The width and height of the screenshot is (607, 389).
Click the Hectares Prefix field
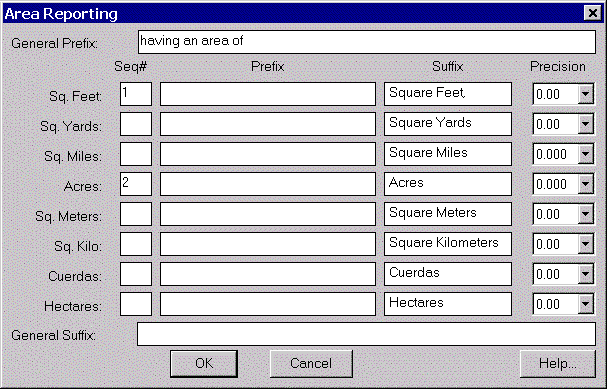click(268, 304)
